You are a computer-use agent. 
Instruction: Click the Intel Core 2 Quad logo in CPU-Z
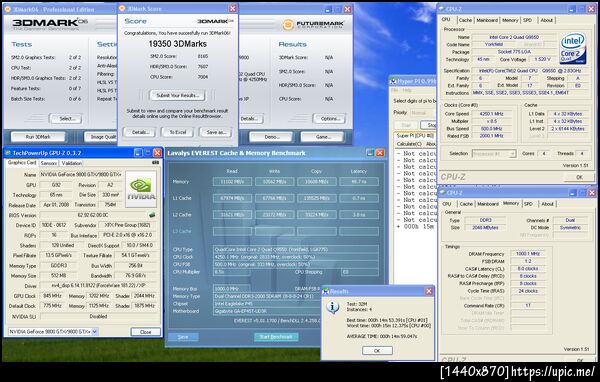click(572, 49)
